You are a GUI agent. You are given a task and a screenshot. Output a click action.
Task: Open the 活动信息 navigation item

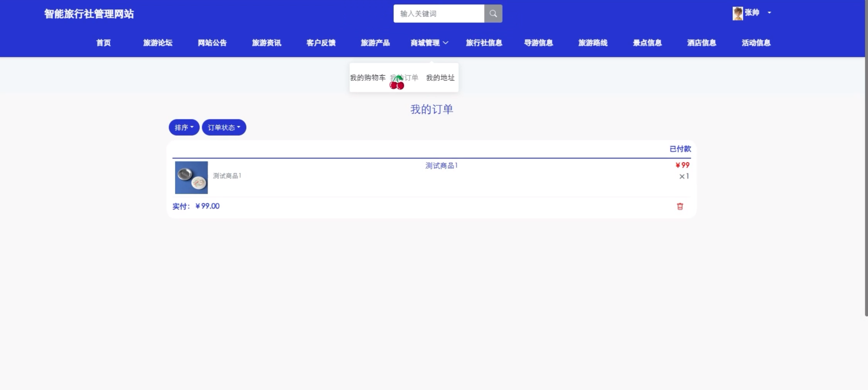[x=756, y=43]
